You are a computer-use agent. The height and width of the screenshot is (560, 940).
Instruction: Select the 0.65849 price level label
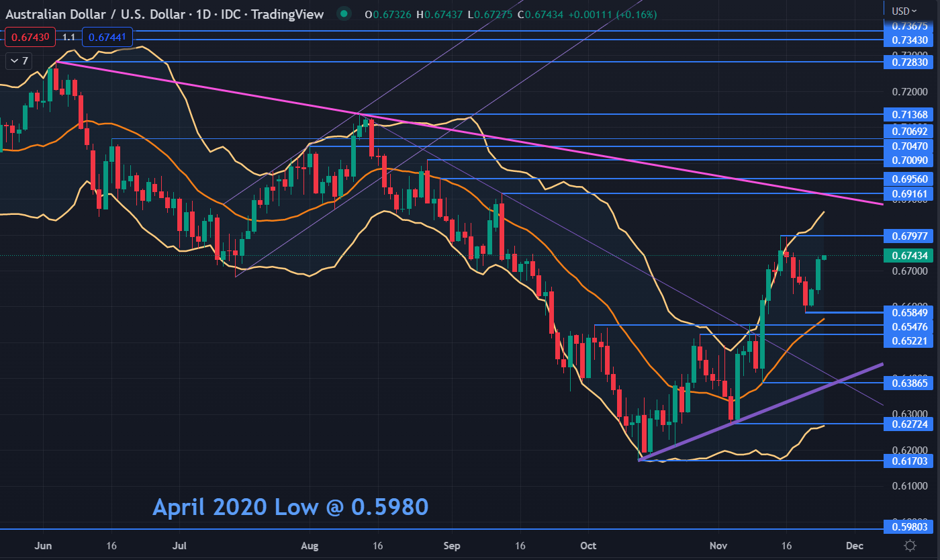coord(910,312)
